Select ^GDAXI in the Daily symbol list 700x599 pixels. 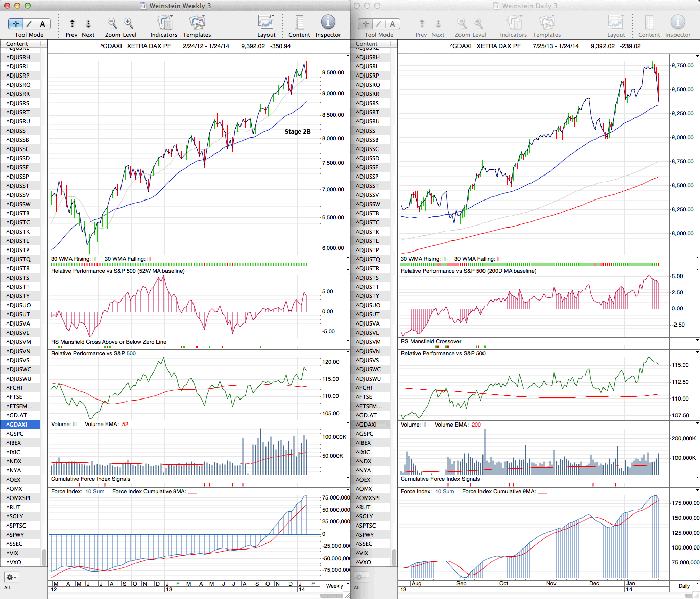[x=371, y=425]
